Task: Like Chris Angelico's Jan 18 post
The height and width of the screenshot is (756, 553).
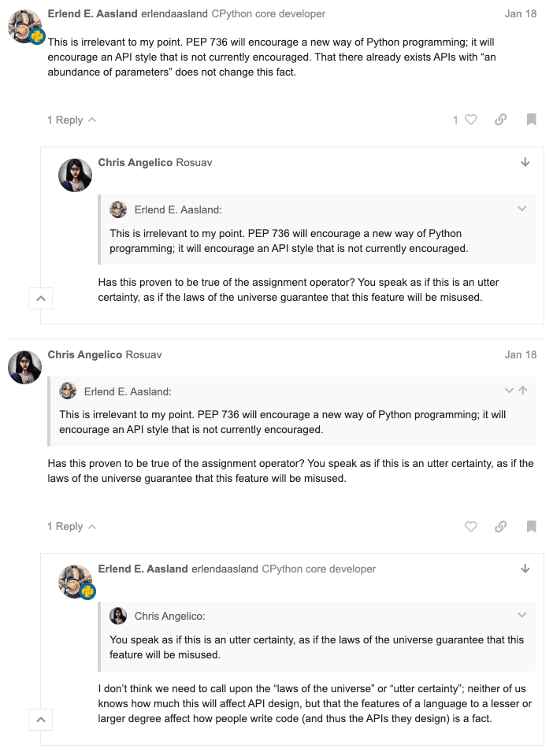Action: [470, 526]
